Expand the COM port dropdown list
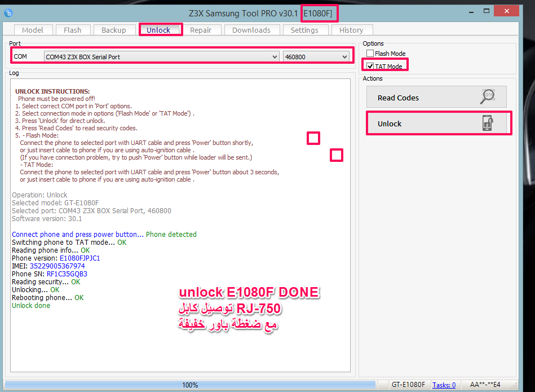 pos(275,56)
